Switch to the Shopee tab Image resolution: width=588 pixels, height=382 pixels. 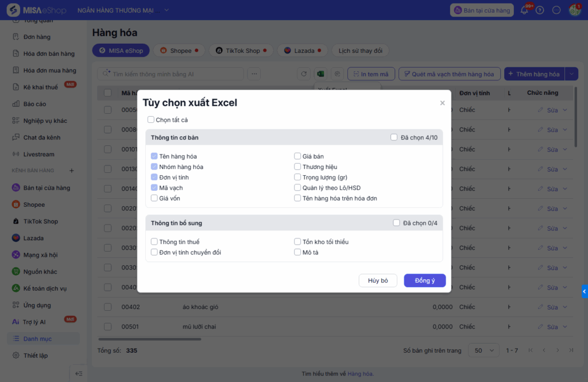click(179, 51)
